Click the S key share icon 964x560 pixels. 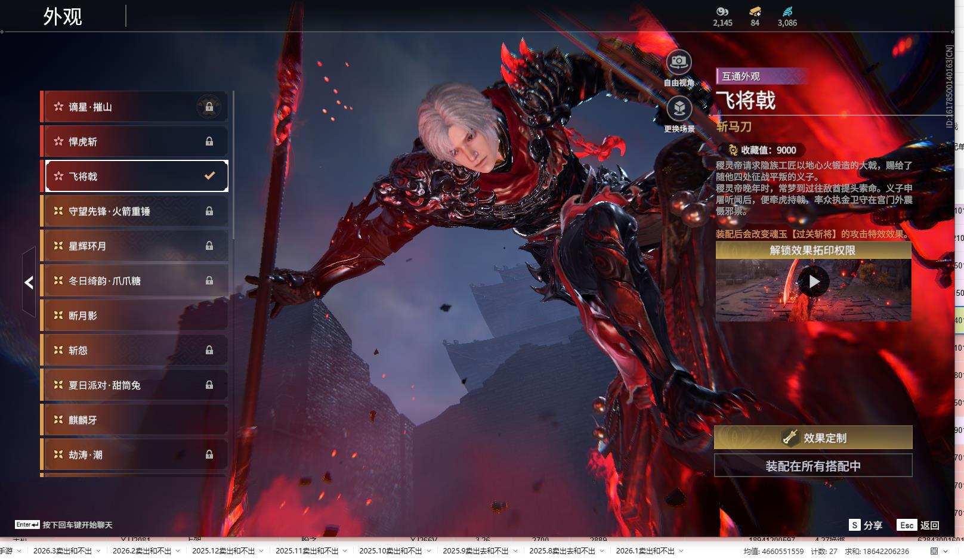click(x=855, y=525)
